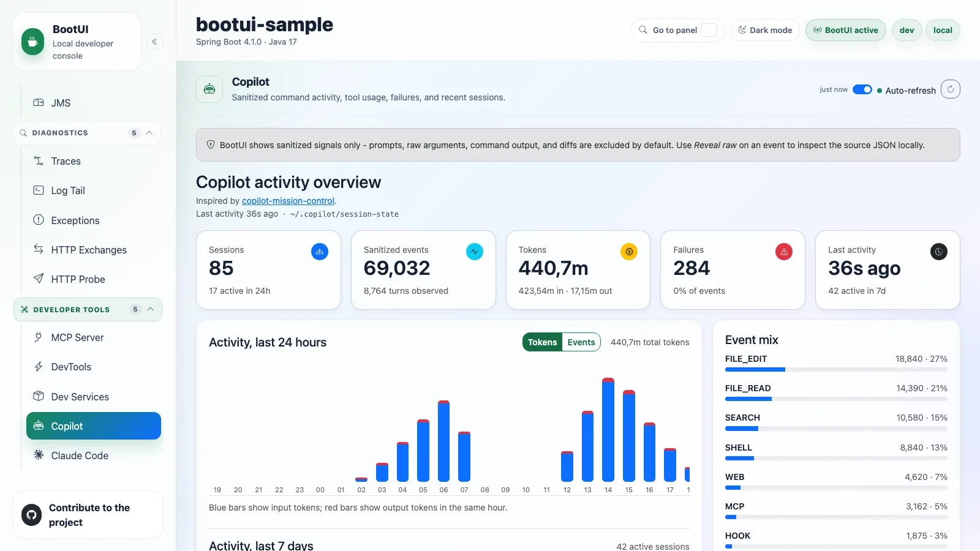Collapse the DEVELOPER TOOLS section chevron
Image resolution: width=980 pixels, height=551 pixels.
[x=151, y=310]
